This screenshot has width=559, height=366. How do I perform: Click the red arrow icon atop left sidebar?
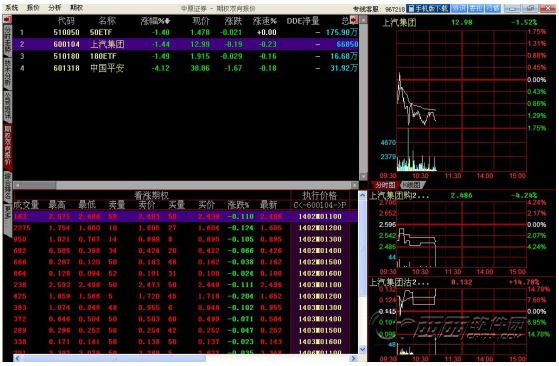pyautogui.click(x=7, y=19)
